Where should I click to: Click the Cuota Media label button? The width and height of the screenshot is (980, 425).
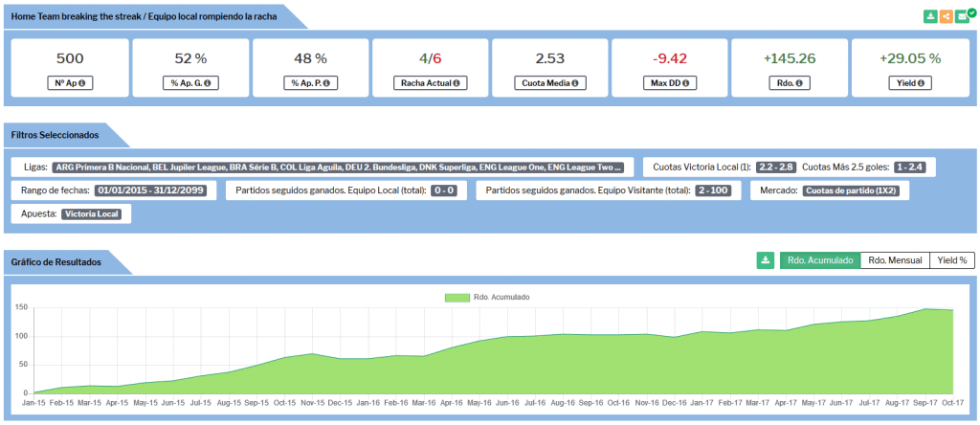[x=549, y=83]
